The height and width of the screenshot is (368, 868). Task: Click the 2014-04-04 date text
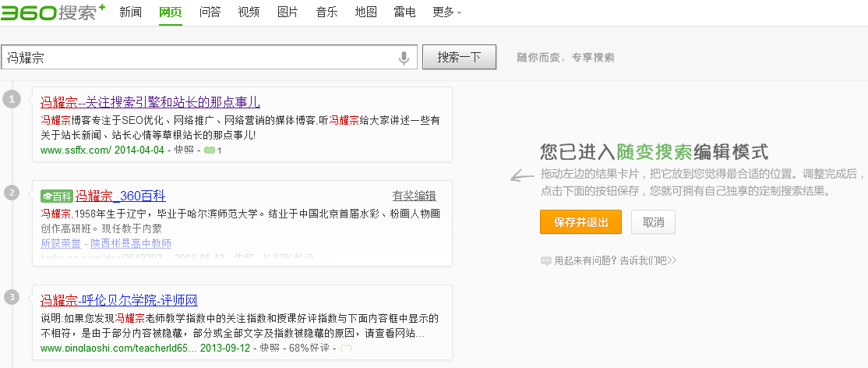click(x=139, y=150)
